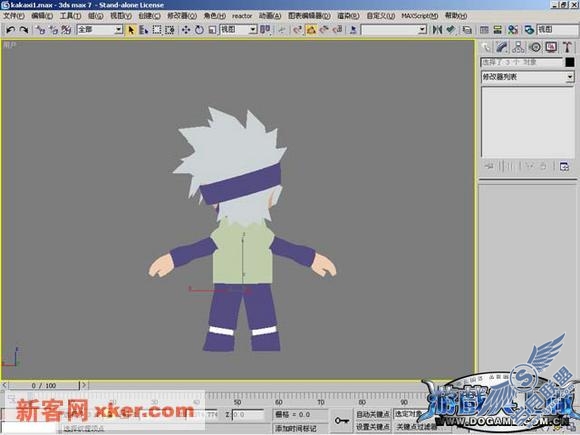
Task: Click the 添加时间标记 add time tag field
Action: 301,428
